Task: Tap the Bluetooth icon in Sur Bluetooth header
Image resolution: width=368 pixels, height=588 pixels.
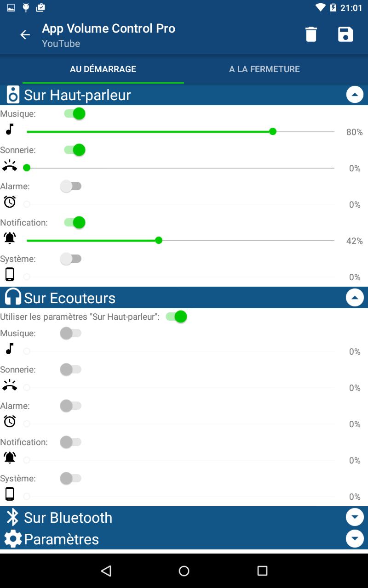Action: [x=12, y=517]
